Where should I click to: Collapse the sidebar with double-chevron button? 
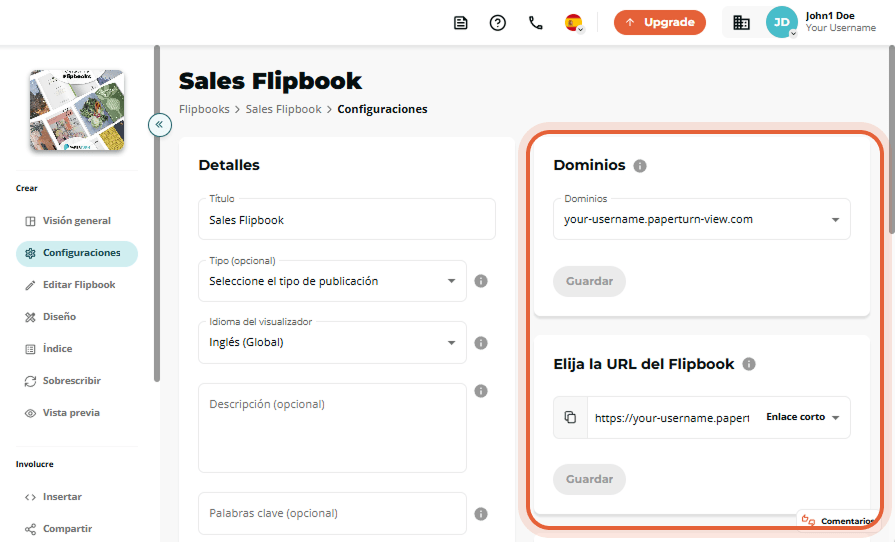[160, 124]
